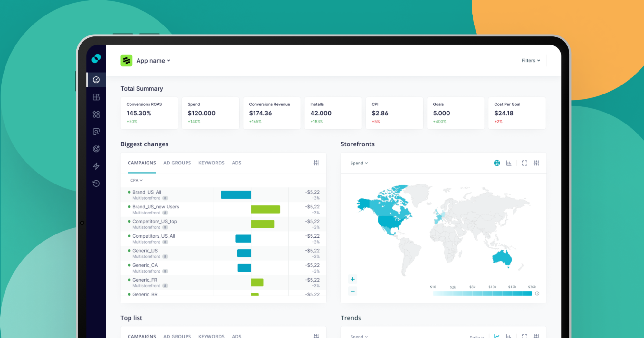
Task: Zoom in on the map
Action: [352, 279]
